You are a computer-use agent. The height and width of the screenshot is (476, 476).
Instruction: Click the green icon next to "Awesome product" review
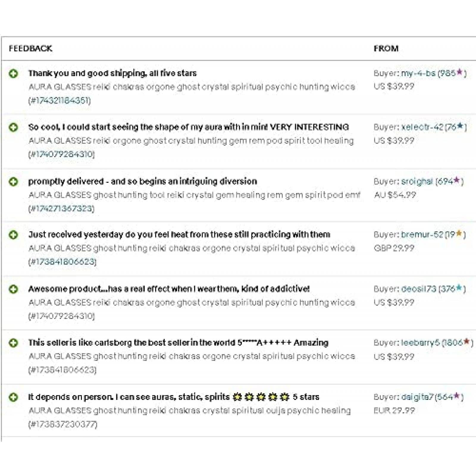tap(13, 289)
